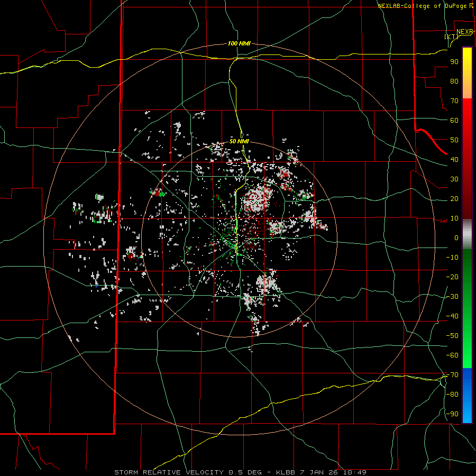
Task: Select the positive 20 knot scale label
Action: pos(454,199)
